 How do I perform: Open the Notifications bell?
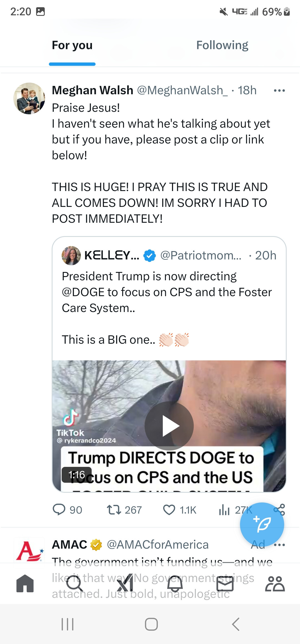pos(175,583)
